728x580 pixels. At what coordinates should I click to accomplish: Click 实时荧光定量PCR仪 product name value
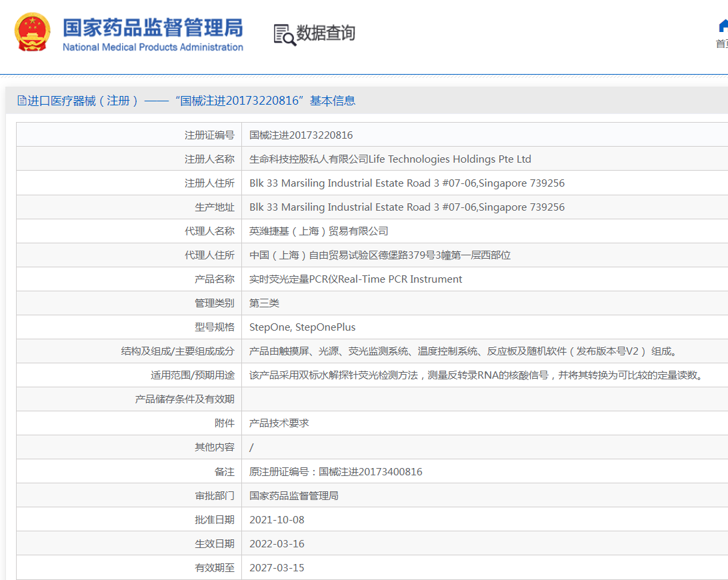pyautogui.click(x=355, y=279)
